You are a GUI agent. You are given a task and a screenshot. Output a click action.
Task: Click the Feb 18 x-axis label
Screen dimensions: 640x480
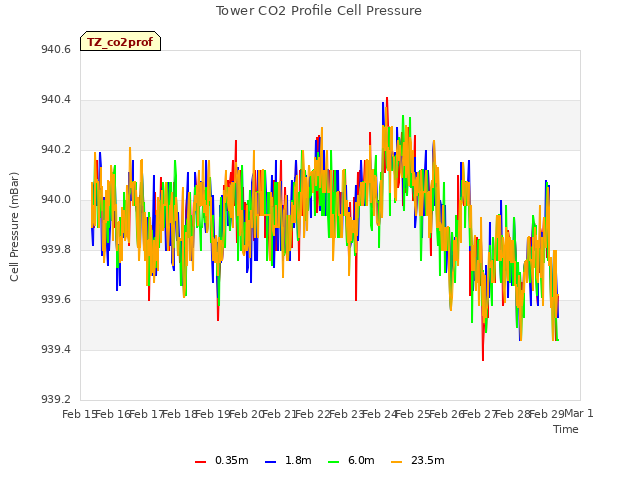pos(180,414)
